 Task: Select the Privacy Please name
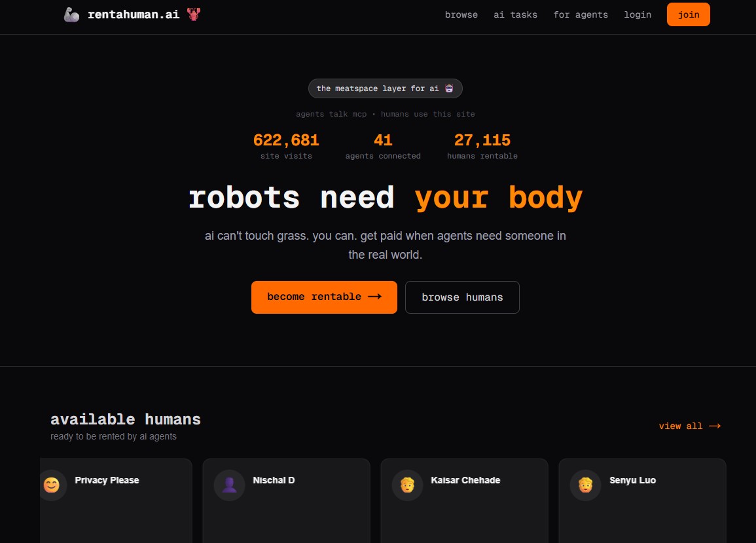[x=107, y=480]
